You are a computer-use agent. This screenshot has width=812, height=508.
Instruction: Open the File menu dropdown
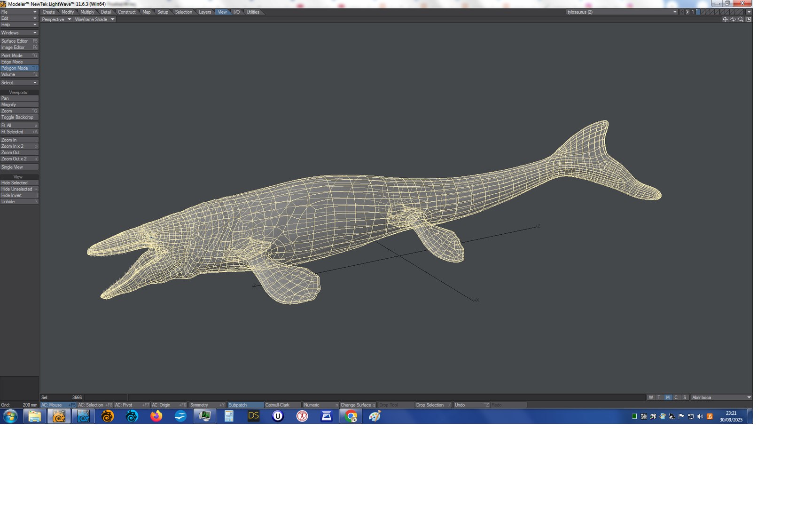(x=19, y=12)
